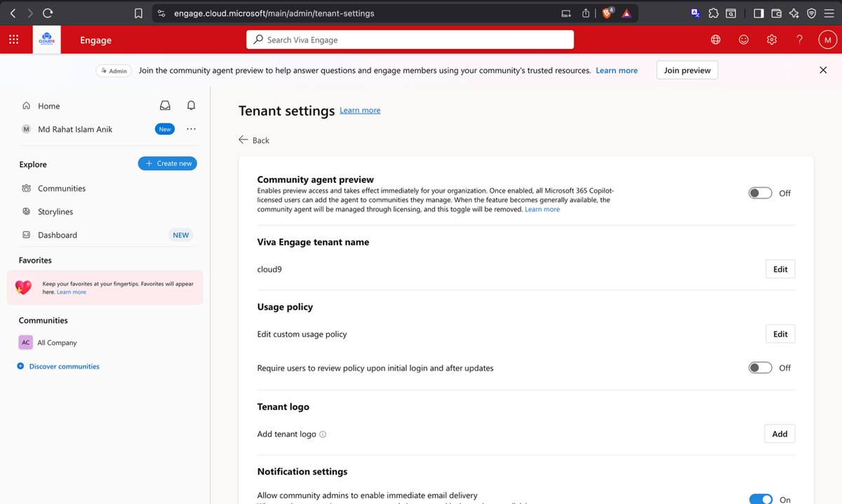Toggle Community agent preview switch
This screenshot has width=842, height=504.
click(x=760, y=193)
